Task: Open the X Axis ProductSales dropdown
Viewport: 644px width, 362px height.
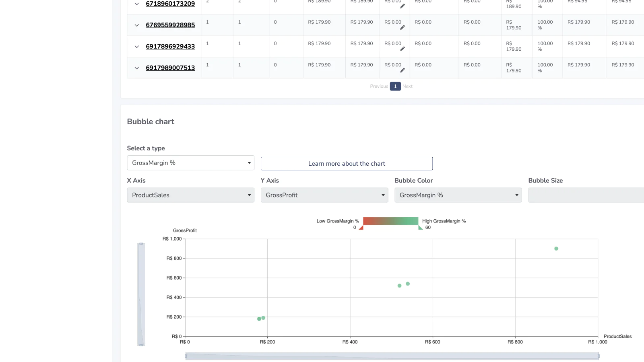Action: point(190,195)
